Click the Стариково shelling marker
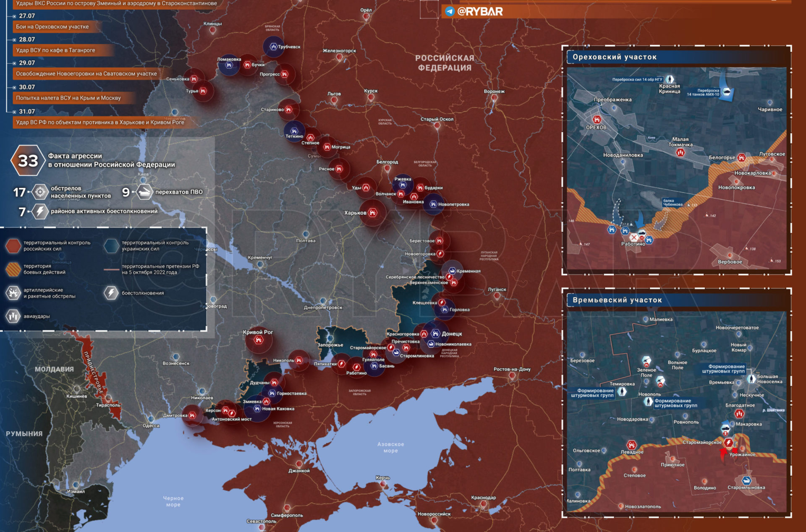806x532 pixels. click(288, 110)
